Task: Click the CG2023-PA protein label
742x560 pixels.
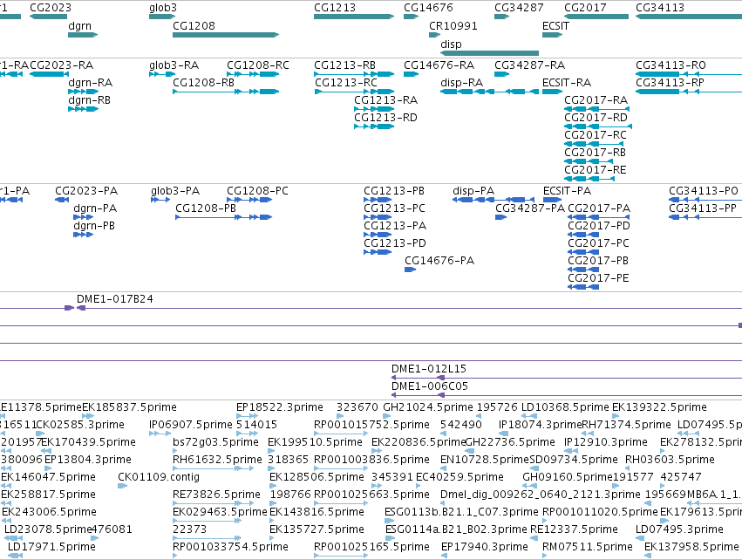Action: (86, 191)
